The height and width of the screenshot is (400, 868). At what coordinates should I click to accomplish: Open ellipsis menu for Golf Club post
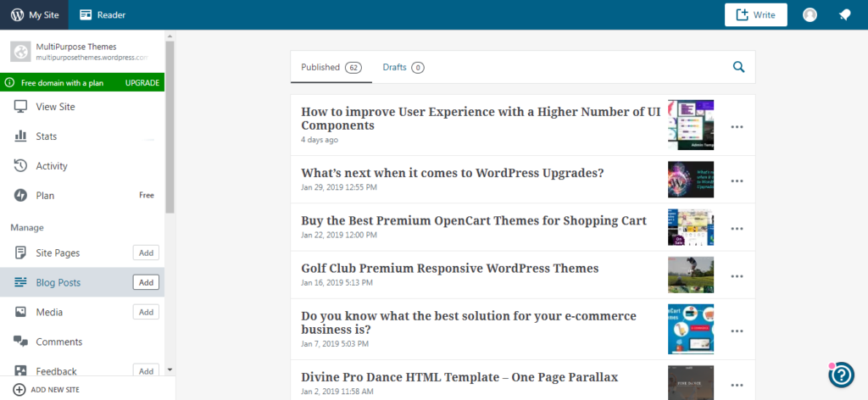tap(737, 276)
